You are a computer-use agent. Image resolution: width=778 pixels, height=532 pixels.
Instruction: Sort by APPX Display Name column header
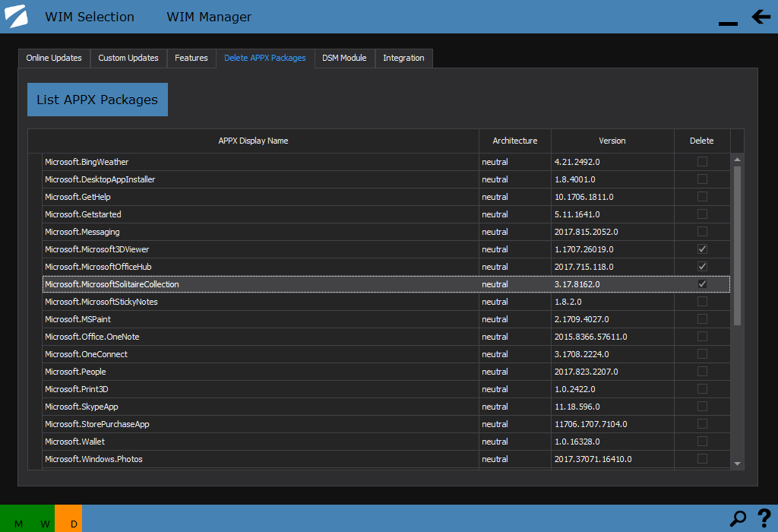click(253, 141)
